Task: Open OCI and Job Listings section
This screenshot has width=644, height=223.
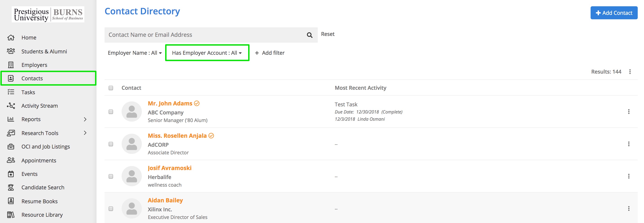Action: pyautogui.click(x=46, y=146)
